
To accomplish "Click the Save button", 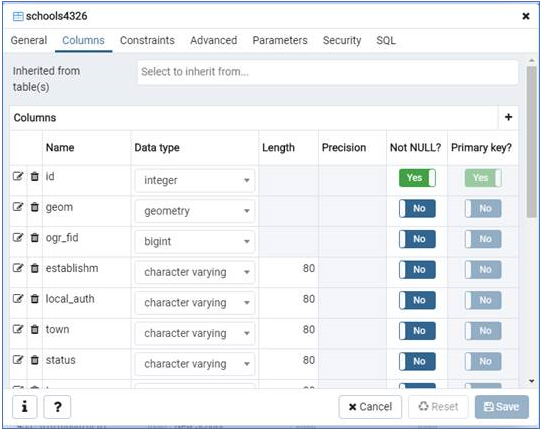I will point(502,407).
